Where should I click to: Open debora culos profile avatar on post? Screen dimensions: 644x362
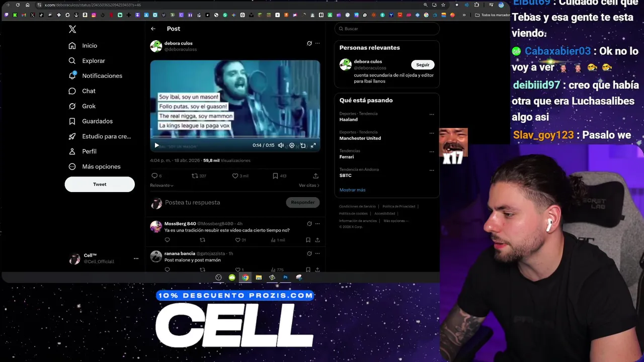[156, 46]
